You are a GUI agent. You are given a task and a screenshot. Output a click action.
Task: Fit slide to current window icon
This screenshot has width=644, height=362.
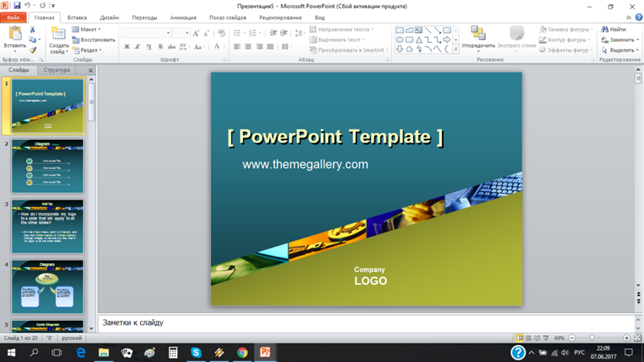tap(638, 338)
